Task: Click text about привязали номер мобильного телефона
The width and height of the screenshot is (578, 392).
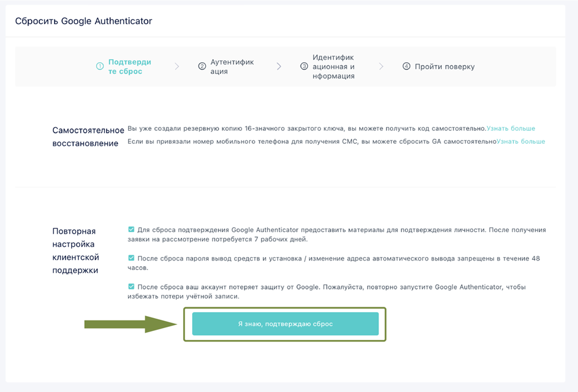Action: coord(312,142)
